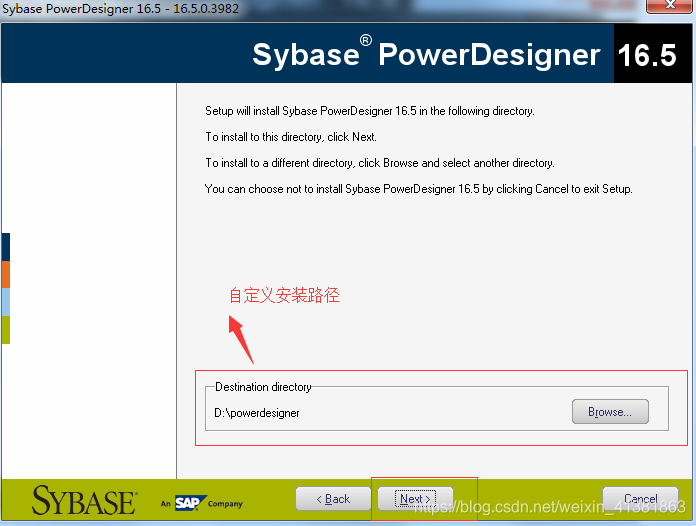This screenshot has width=696, height=526.
Task: Click the Sybase PowerDesigner header banner title
Action: coord(426,54)
